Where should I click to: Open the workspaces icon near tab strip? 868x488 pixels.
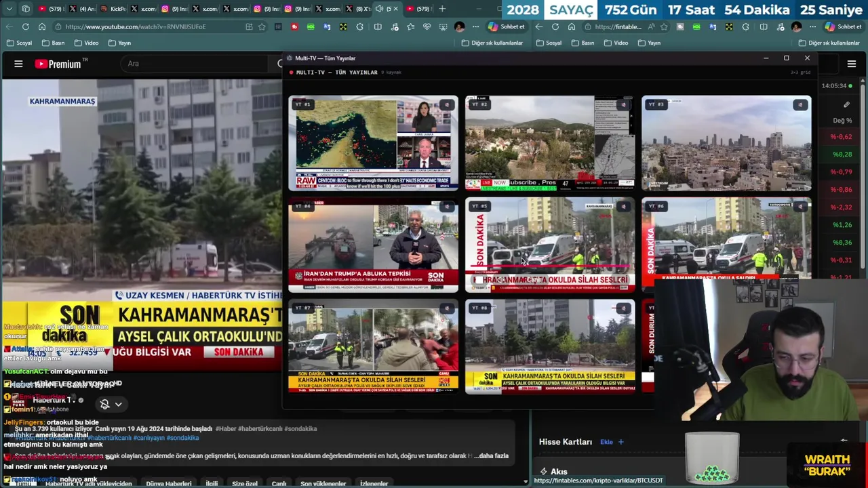click(x=26, y=9)
